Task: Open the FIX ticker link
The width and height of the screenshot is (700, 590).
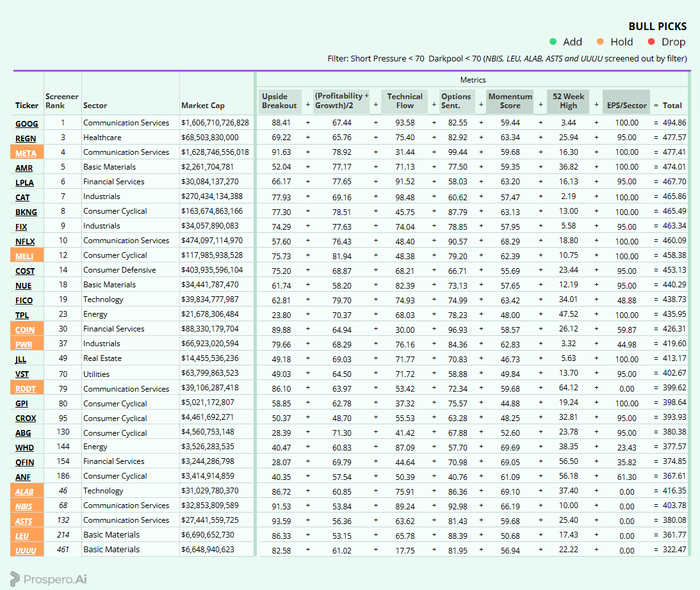Action: coord(21,227)
